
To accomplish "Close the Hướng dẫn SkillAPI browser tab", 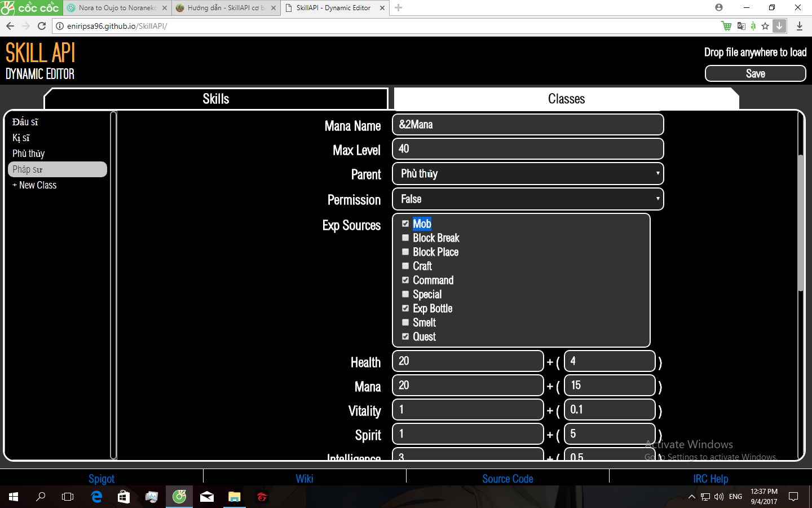I will [x=273, y=8].
